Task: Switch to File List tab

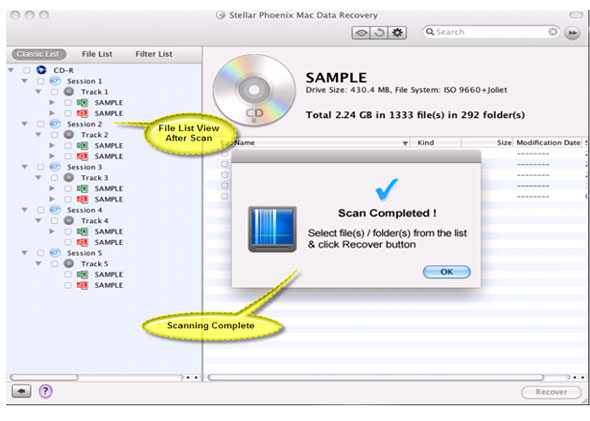Action: point(97,54)
